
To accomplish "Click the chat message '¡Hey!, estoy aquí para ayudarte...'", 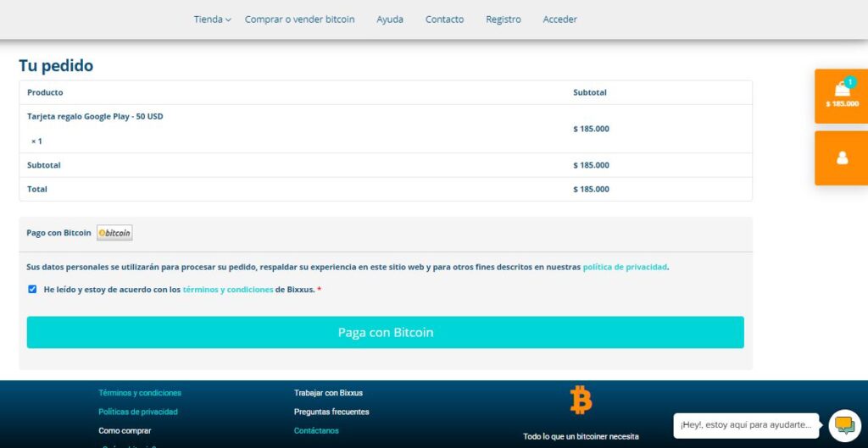I will pos(746,425).
